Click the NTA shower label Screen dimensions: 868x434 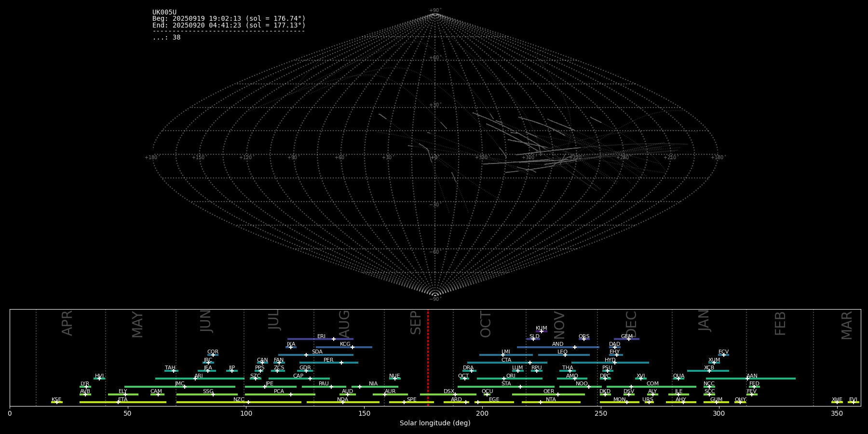(551, 400)
